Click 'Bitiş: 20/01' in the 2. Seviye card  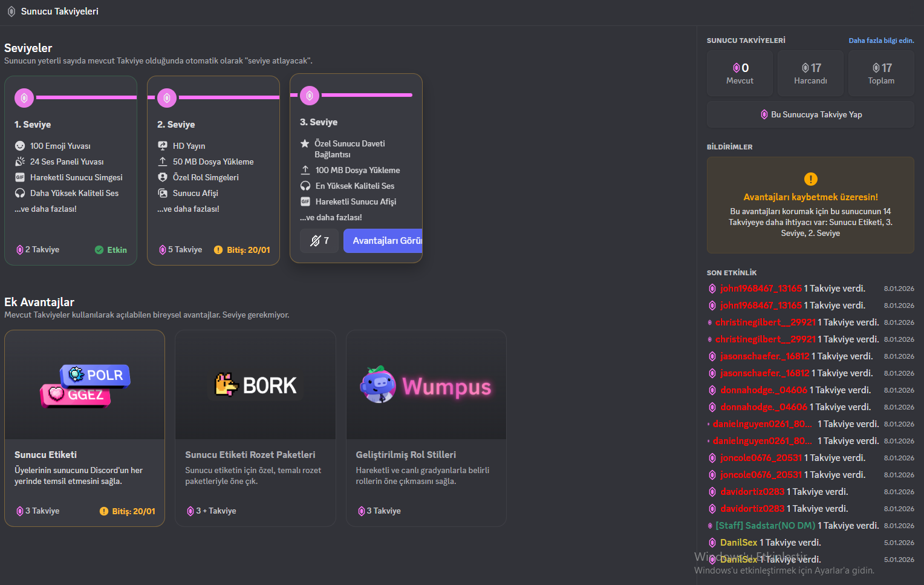click(249, 250)
